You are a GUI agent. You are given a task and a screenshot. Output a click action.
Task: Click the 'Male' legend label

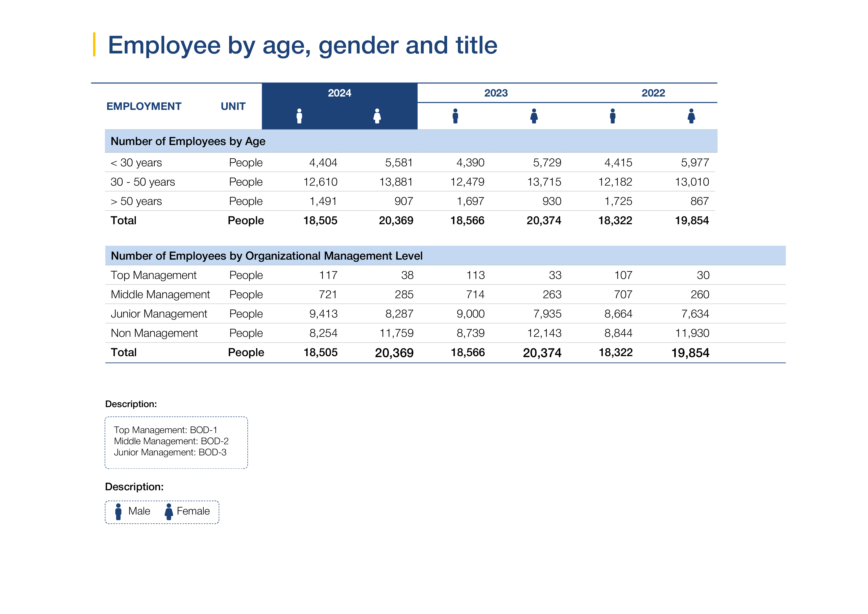pyautogui.click(x=139, y=511)
